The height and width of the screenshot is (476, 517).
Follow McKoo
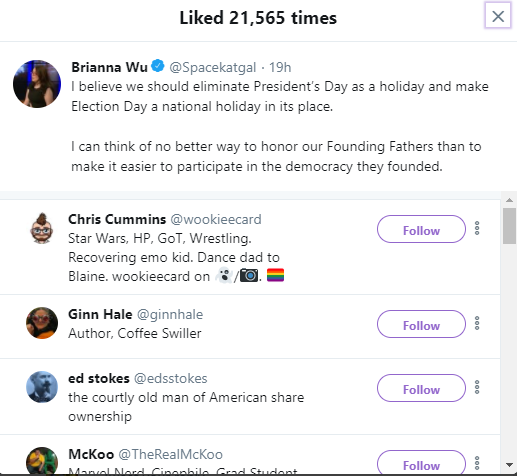pyautogui.click(x=421, y=462)
